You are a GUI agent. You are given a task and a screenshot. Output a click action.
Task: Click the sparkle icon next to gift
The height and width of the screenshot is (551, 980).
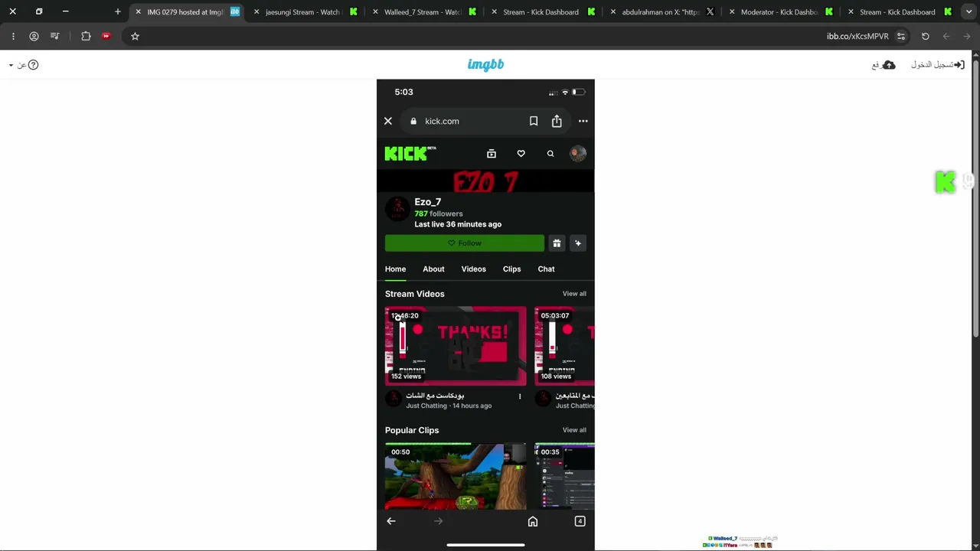(578, 243)
